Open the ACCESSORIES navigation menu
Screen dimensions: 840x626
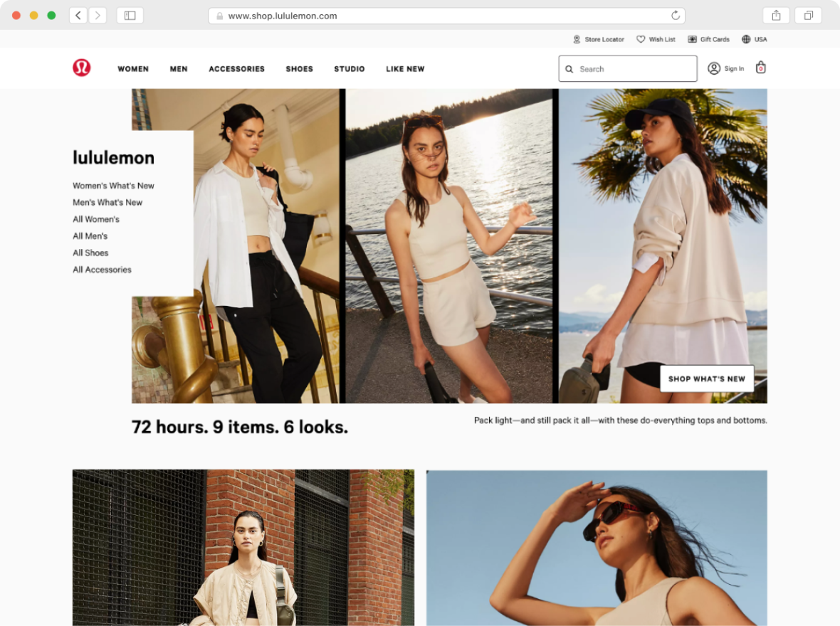click(x=236, y=68)
